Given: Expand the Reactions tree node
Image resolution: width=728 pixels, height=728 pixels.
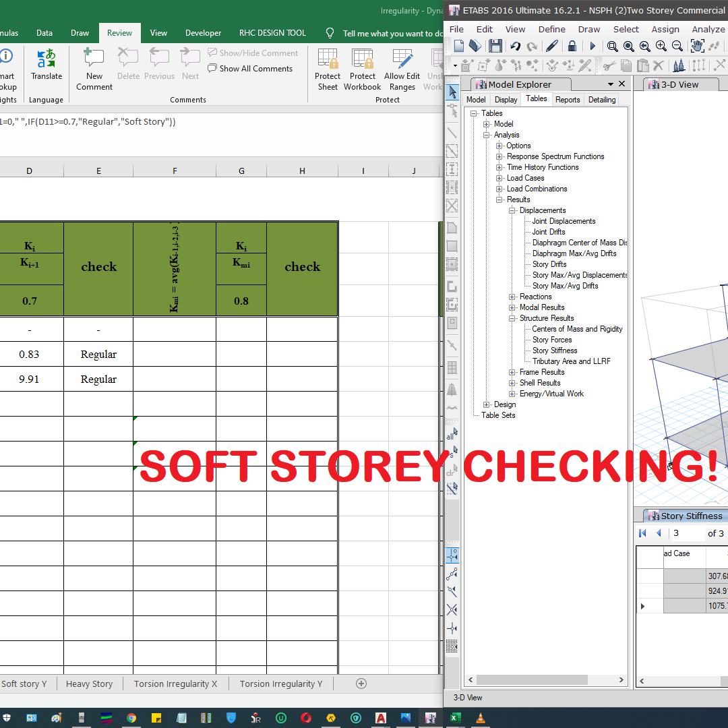Looking at the screenshot, I should tap(512, 297).
